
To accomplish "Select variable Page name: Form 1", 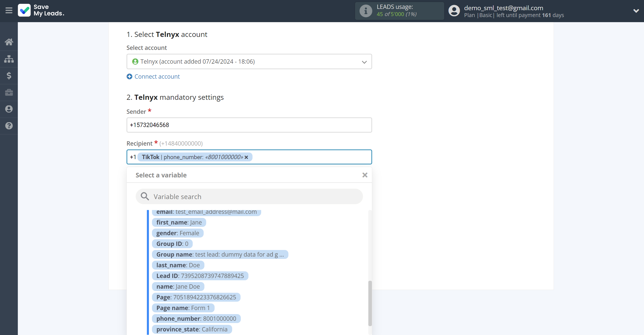I will click(x=183, y=308).
